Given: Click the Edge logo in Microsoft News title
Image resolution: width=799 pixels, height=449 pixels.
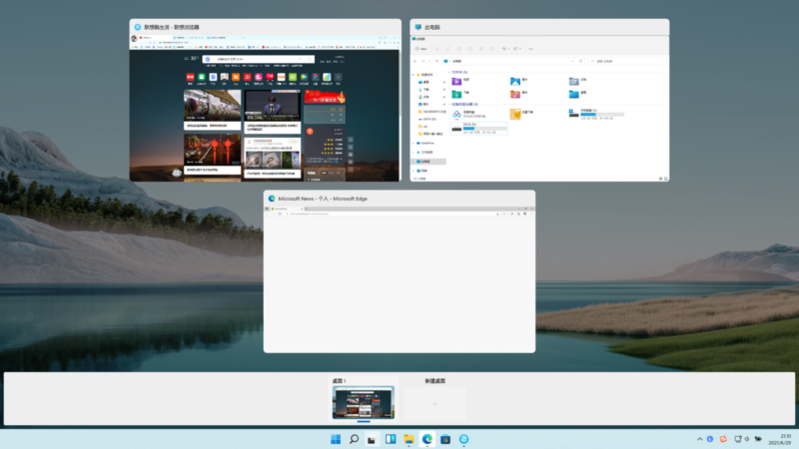Looking at the screenshot, I should click(x=272, y=199).
